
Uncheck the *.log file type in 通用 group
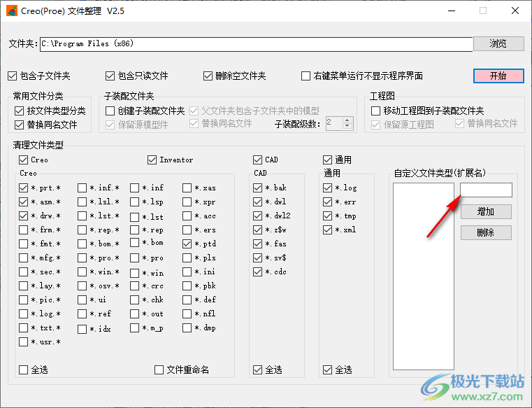click(327, 188)
